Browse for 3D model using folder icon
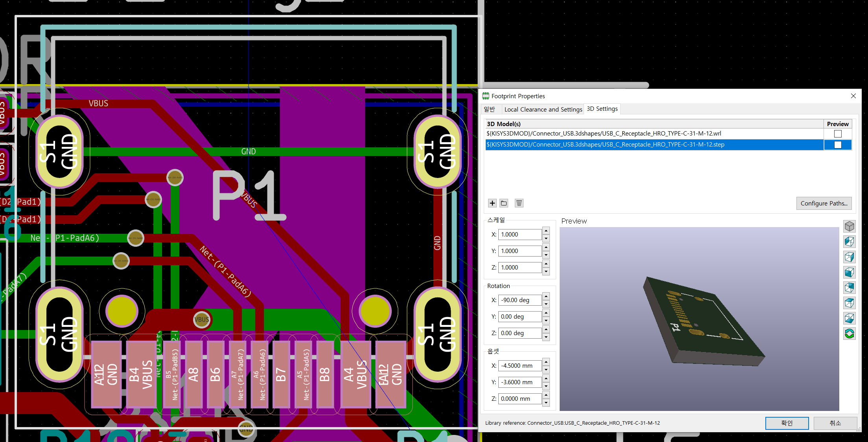The image size is (868, 442). 504,203
